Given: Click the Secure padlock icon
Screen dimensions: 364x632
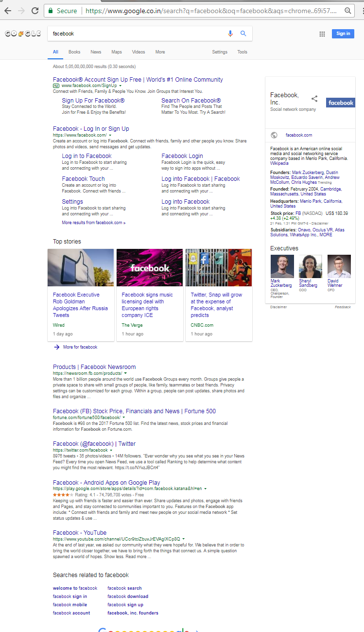Looking at the screenshot, I should [x=50, y=10].
